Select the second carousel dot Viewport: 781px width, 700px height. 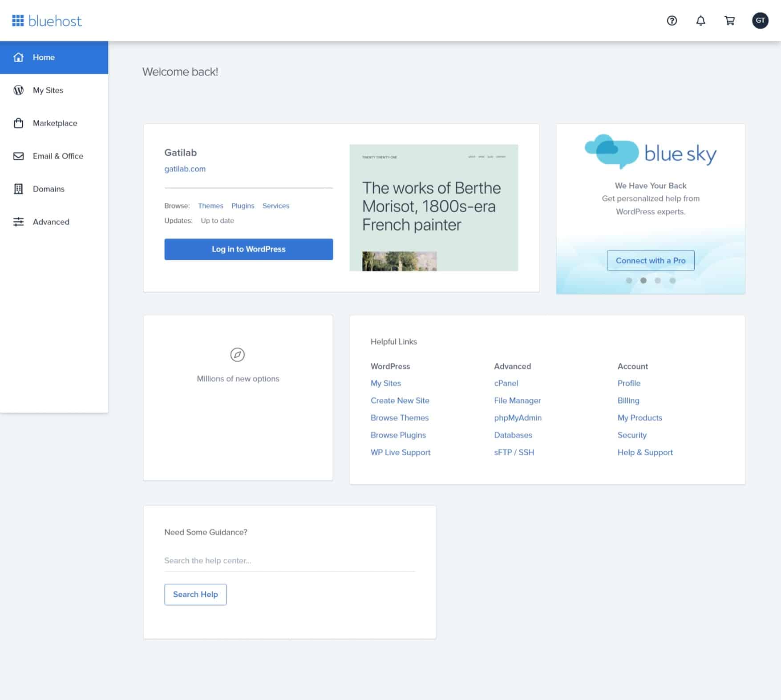click(643, 280)
